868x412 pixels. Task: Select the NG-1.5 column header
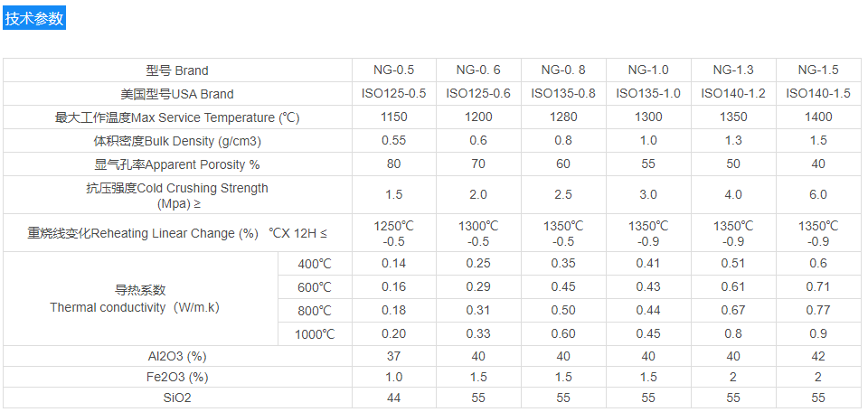pyautogui.click(x=818, y=70)
